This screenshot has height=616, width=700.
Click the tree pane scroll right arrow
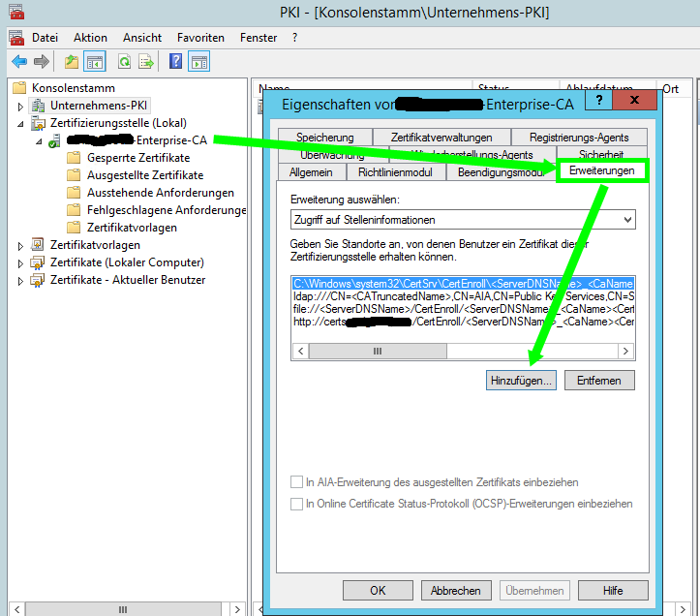pyautogui.click(x=237, y=609)
